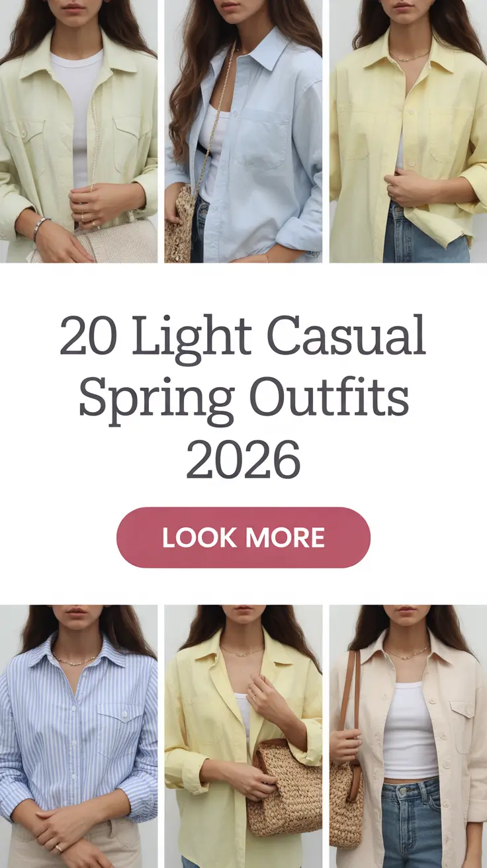
Task: Select the blue striped shirt outfit photo
Action: point(79,736)
